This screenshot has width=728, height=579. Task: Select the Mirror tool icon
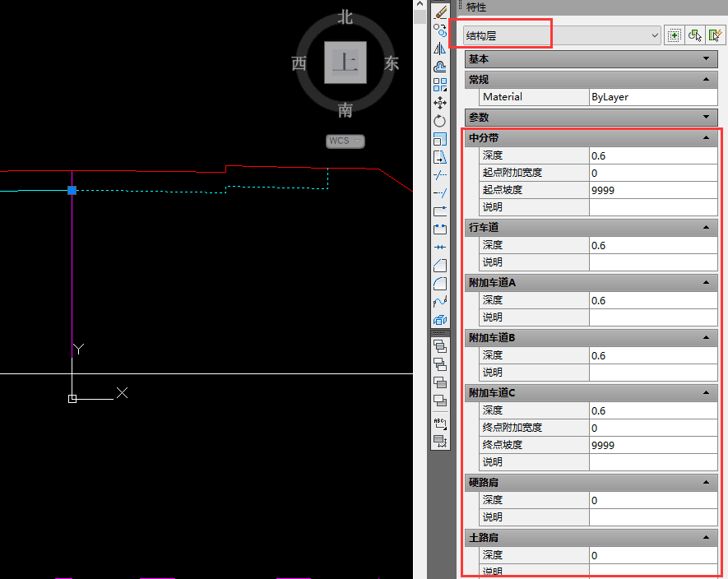point(440,49)
